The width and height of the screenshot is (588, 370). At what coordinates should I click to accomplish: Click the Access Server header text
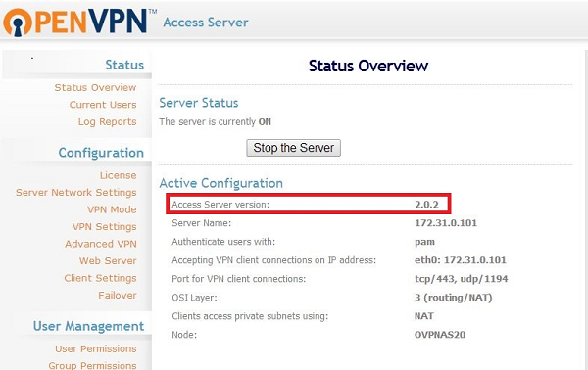coord(206,23)
